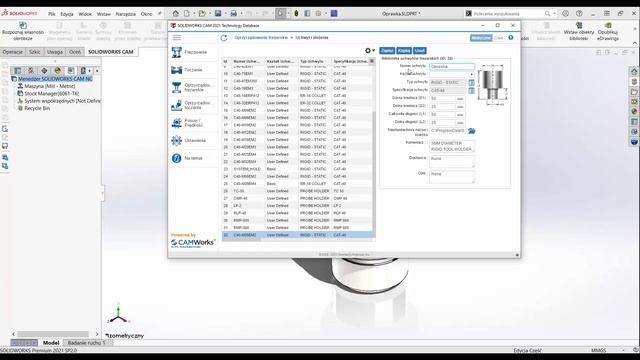Open Oprzyrządowanie toczenia tooling section
The image size is (640, 360).
[193, 105]
